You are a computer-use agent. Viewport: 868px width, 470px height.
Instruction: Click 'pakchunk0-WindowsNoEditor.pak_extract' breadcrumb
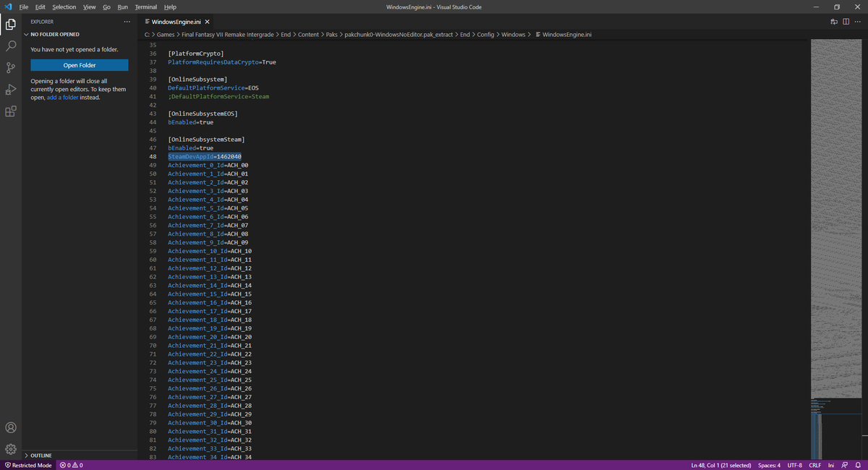click(x=398, y=34)
